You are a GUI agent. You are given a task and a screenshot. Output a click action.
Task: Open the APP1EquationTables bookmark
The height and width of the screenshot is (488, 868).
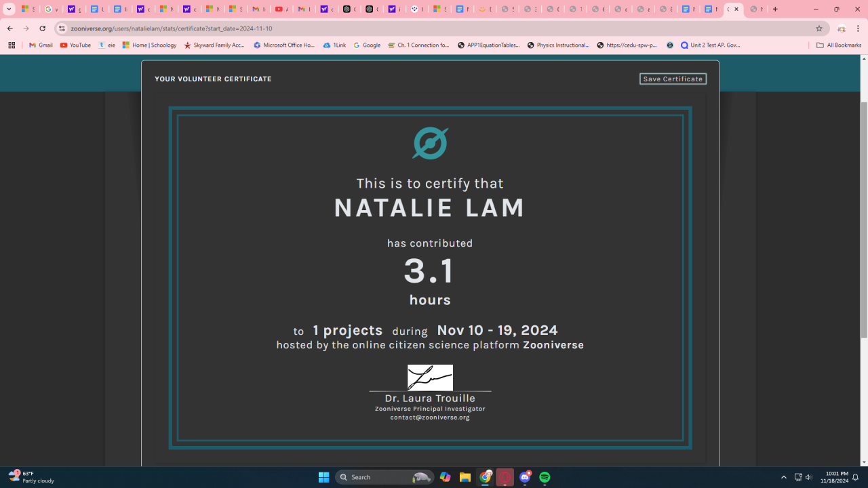pos(488,45)
